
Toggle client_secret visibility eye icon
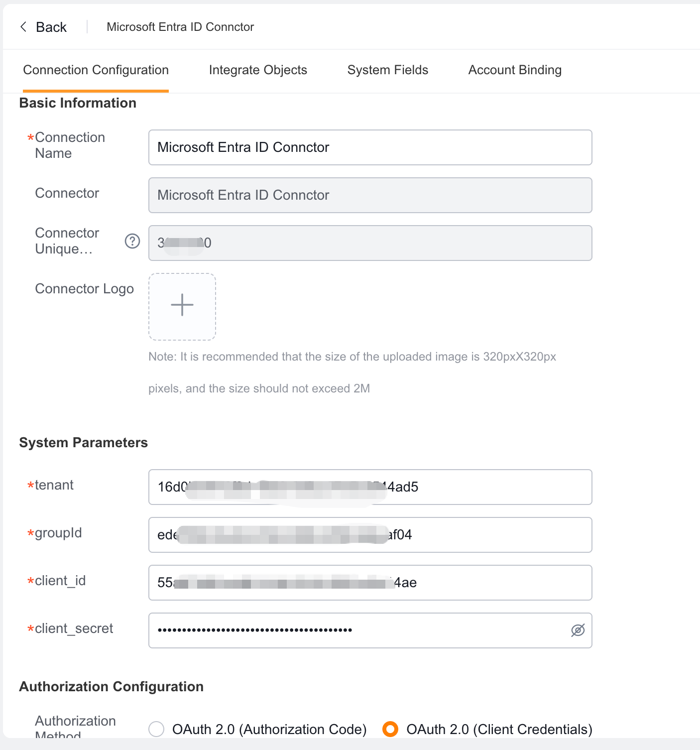(578, 630)
